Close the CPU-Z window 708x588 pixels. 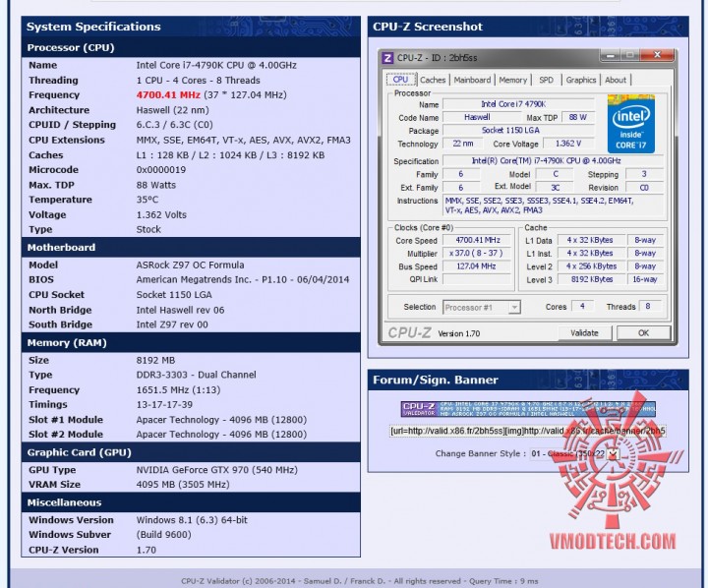tap(657, 55)
